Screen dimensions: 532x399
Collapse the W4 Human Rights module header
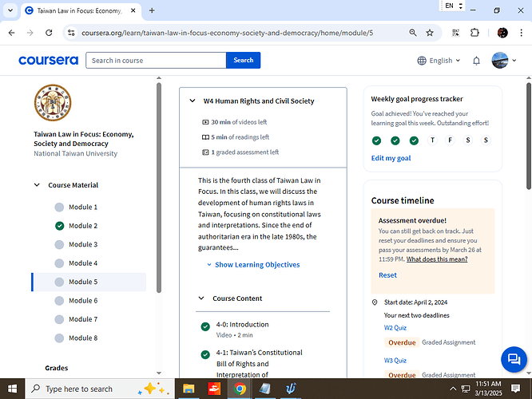[193, 101]
